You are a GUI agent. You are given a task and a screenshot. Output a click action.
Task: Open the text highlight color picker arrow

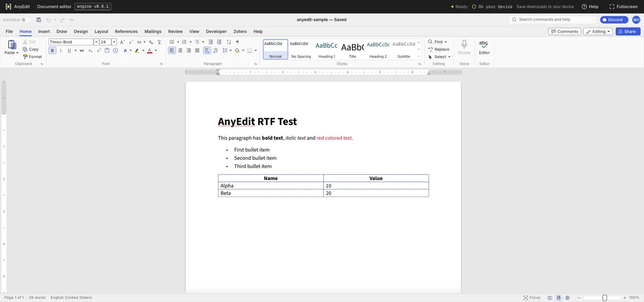143,51
